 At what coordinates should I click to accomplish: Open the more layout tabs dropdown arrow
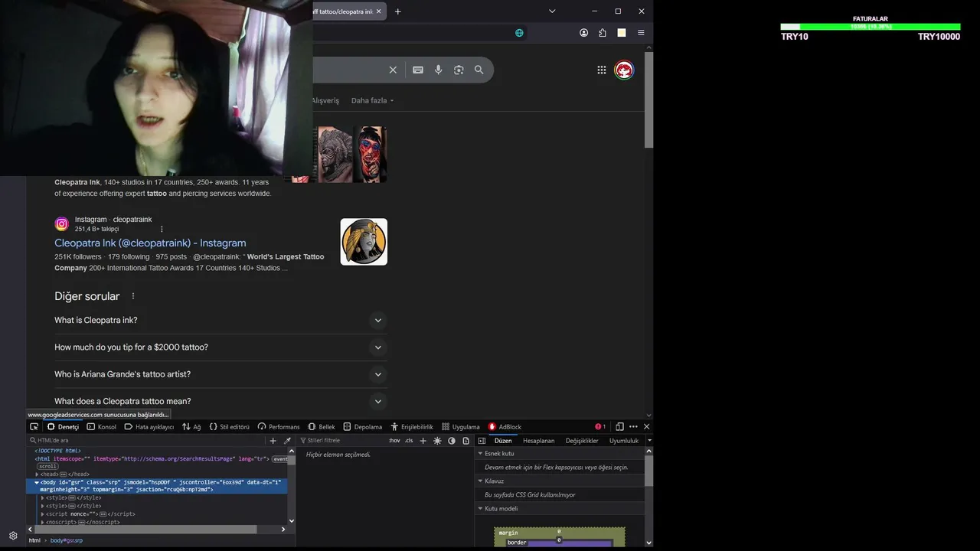(649, 441)
